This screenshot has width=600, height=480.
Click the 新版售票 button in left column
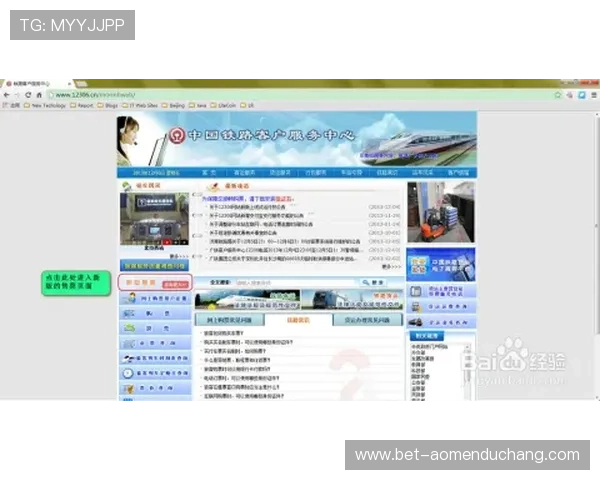pyautogui.click(x=155, y=282)
